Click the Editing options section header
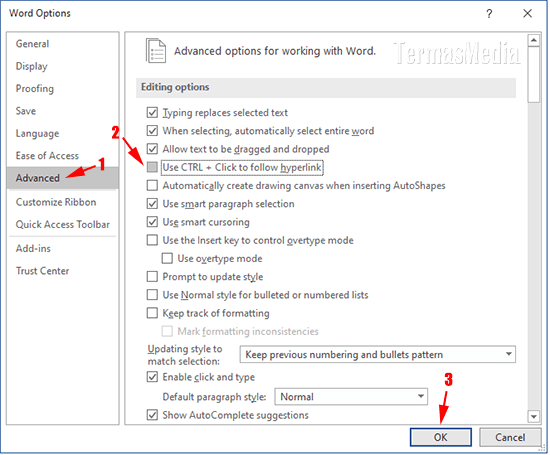 pyautogui.click(x=326, y=87)
